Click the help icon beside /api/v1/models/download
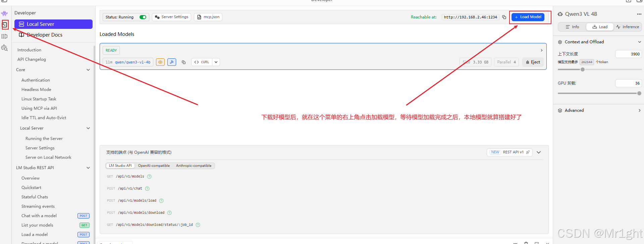This screenshot has width=644, height=244. pyautogui.click(x=169, y=213)
